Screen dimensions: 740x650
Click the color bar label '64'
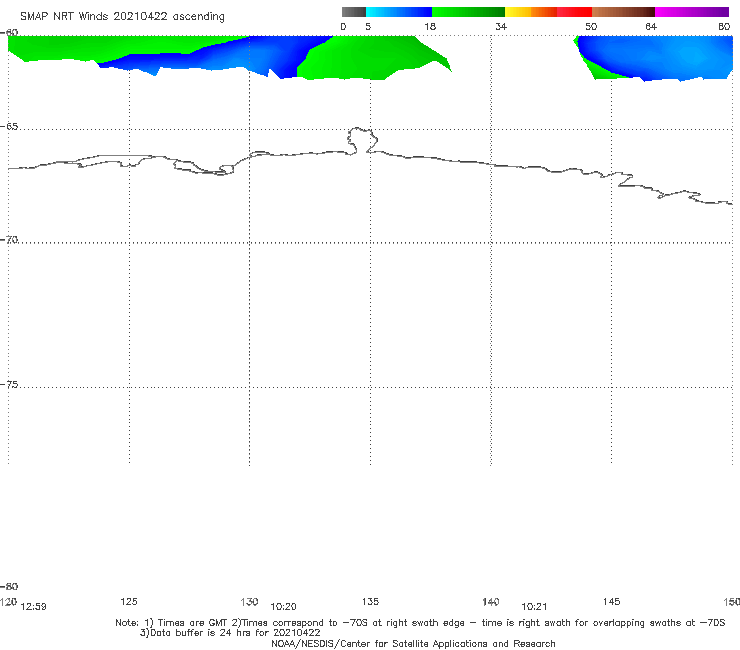pos(651,26)
